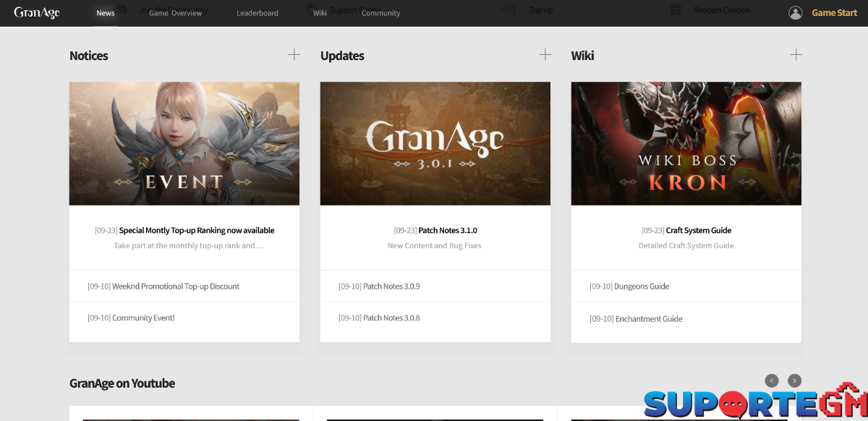The image size is (868, 421).
Task: Open the EVENT banner image
Action: 184,143
